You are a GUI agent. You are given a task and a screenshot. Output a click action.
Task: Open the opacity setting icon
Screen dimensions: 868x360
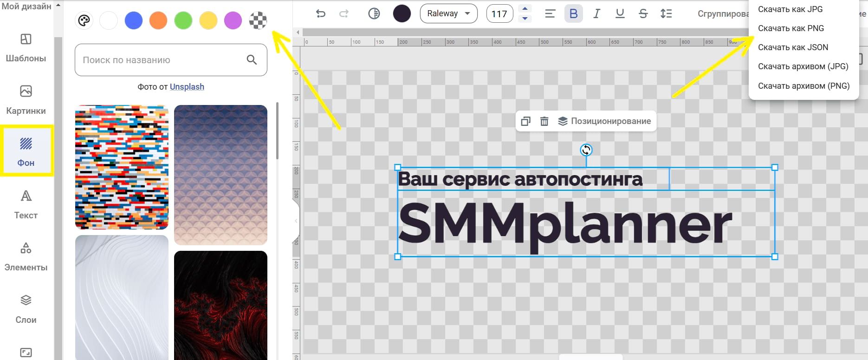coord(374,13)
